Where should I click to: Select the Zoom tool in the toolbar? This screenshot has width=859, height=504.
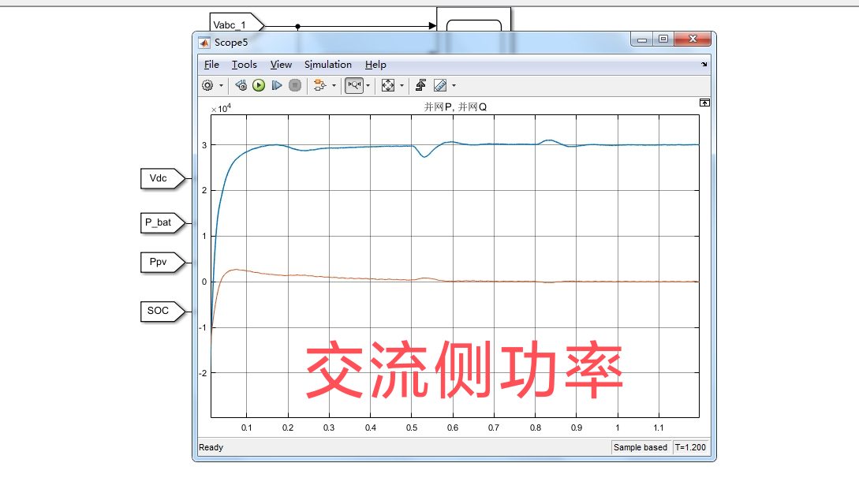354,85
